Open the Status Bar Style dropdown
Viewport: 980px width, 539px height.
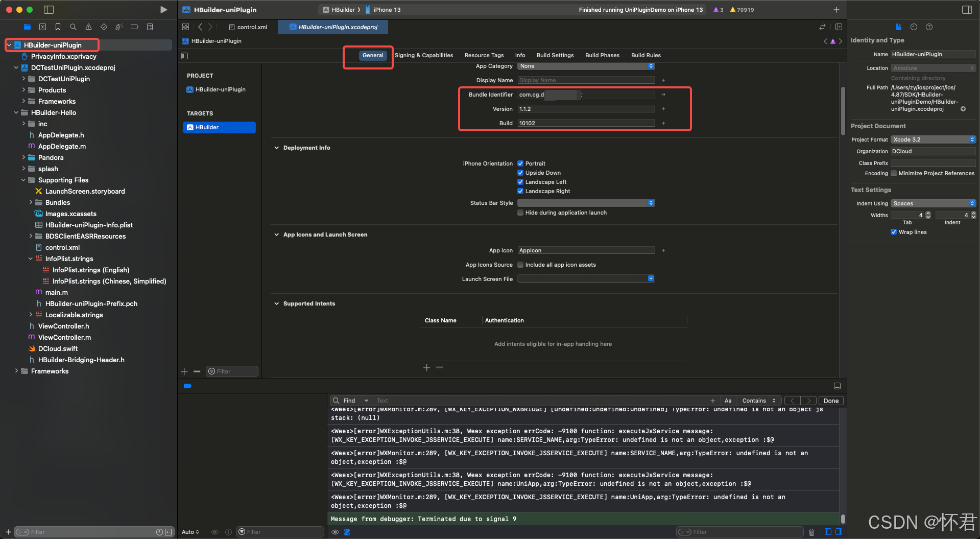click(586, 203)
